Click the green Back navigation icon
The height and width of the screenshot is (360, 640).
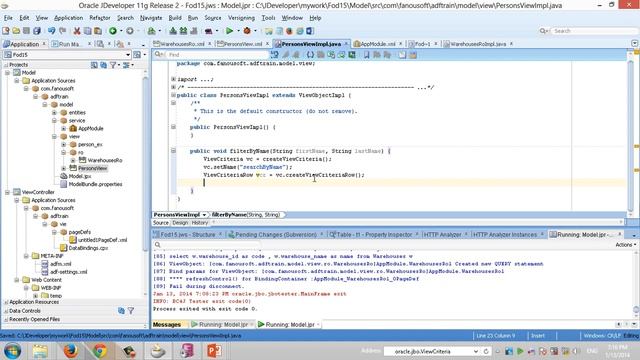(x=113, y=31)
